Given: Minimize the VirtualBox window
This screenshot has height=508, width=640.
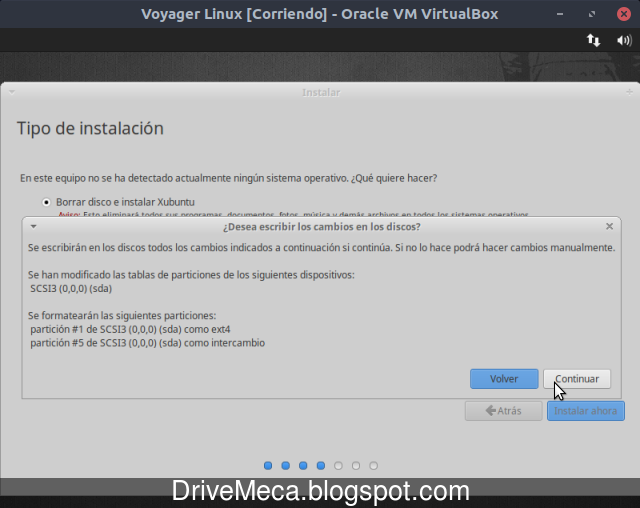Looking at the screenshot, I should click(560, 14).
